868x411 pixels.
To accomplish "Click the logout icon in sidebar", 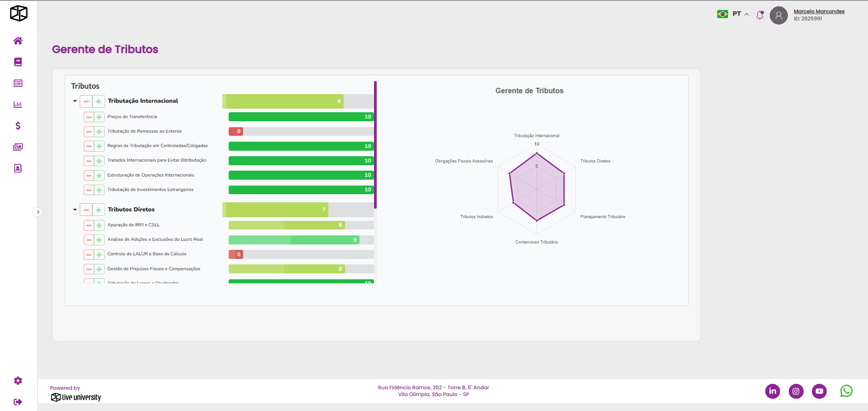I will pos(18,402).
